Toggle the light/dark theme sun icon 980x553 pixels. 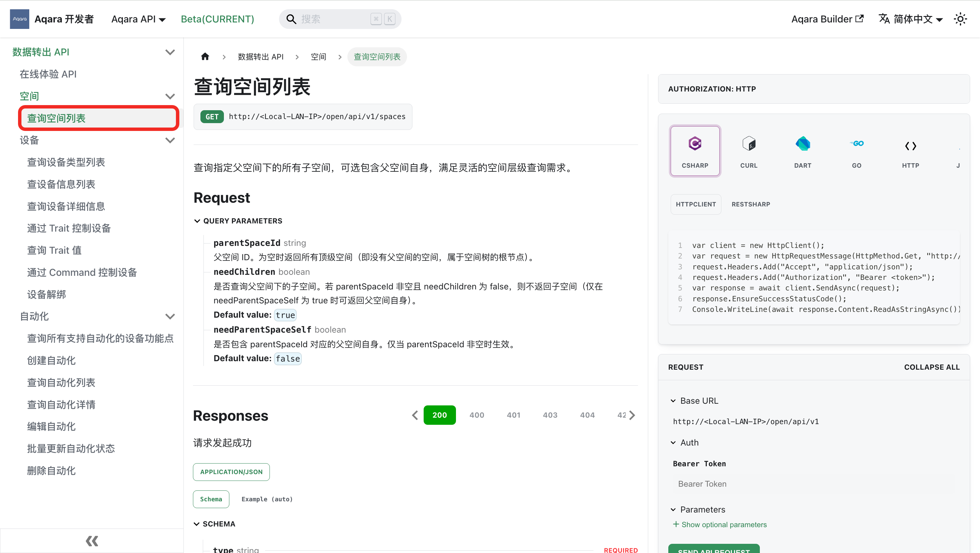pyautogui.click(x=960, y=19)
